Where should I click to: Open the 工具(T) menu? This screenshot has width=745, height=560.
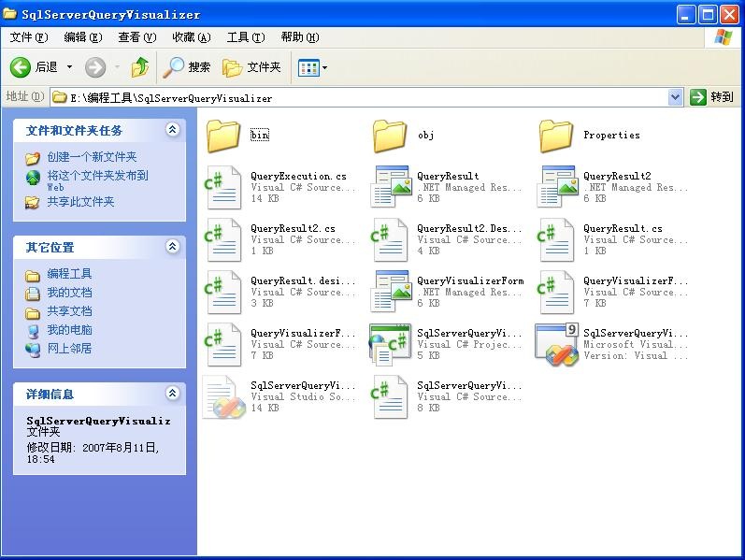click(x=246, y=37)
